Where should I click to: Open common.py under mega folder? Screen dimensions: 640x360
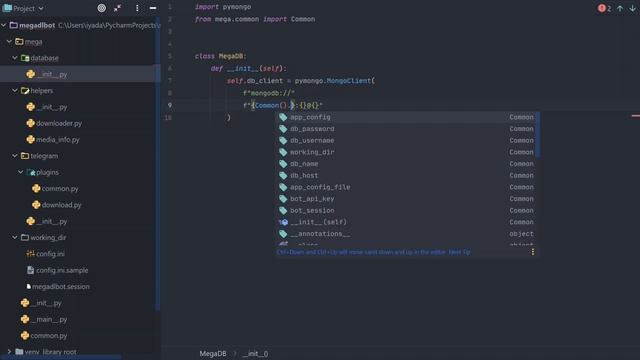click(x=49, y=336)
